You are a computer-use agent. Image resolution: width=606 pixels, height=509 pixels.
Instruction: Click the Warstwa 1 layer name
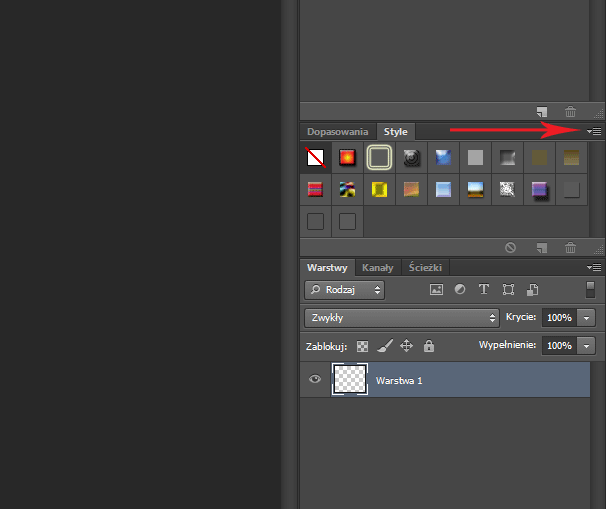pos(399,381)
